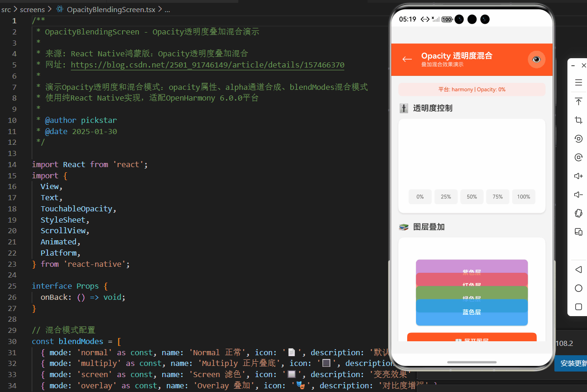The width and height of the screenshot is (587, 392).
Task: Tap the back arrow in the app header
Action: (407, 59)
